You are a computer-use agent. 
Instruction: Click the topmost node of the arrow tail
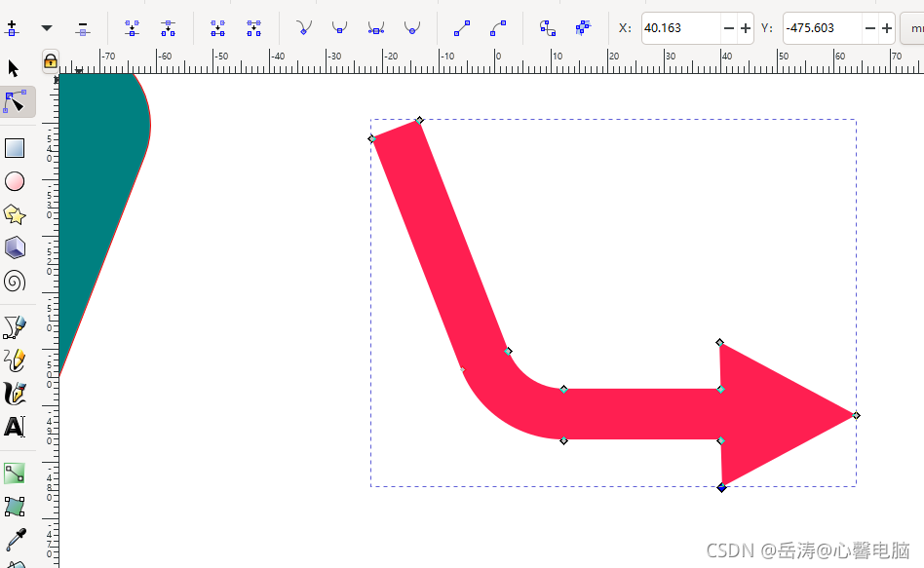(419, 120)
